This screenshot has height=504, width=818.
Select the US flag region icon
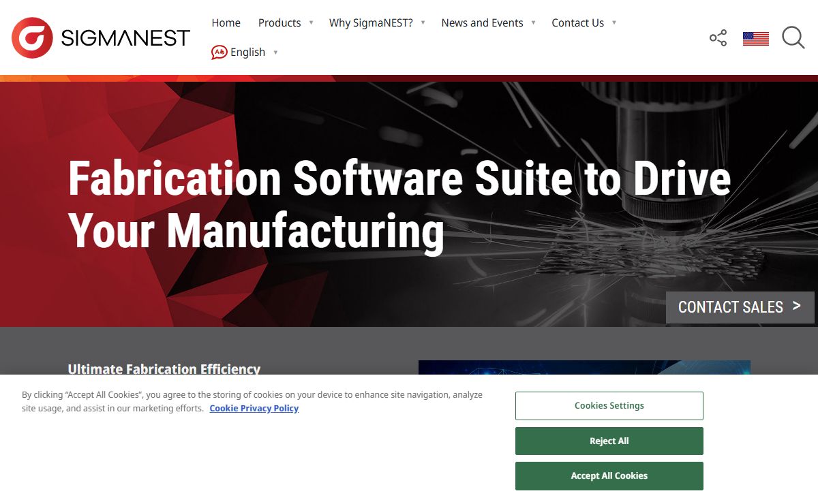tap(756, 39)
